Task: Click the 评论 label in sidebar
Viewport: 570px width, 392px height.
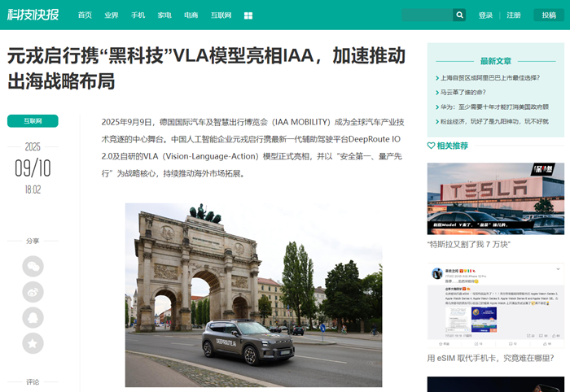Action: [33, 382]
